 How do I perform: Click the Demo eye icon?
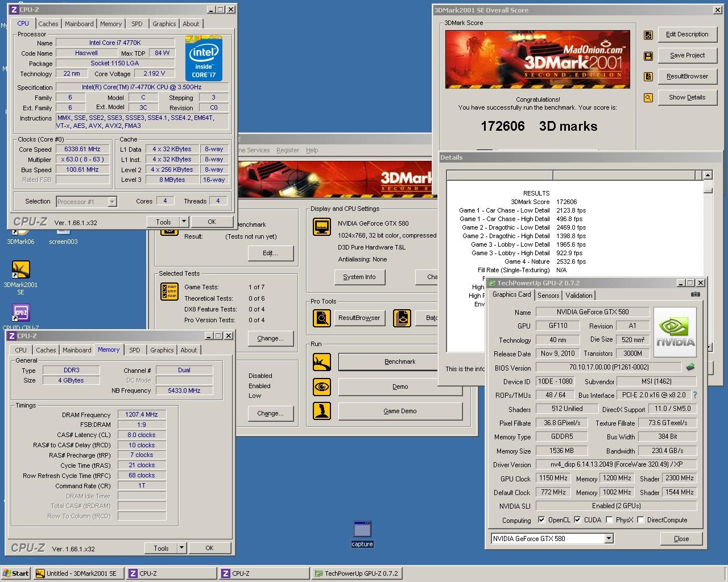pyautogui.click(x=322, y=387)
